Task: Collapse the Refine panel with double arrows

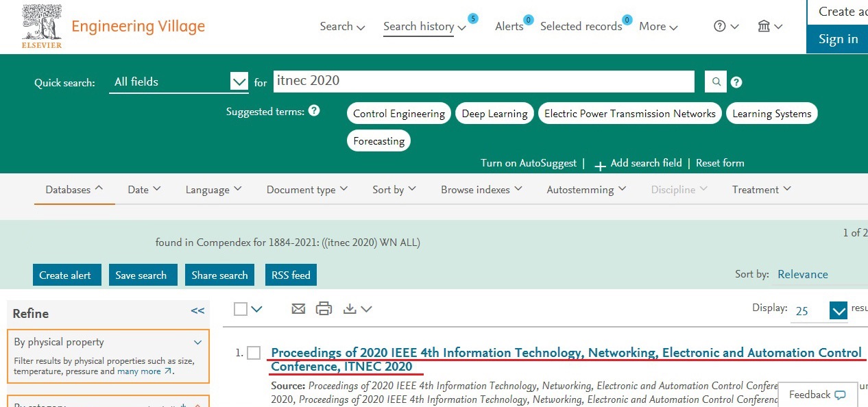Action: tap(197, 311)
